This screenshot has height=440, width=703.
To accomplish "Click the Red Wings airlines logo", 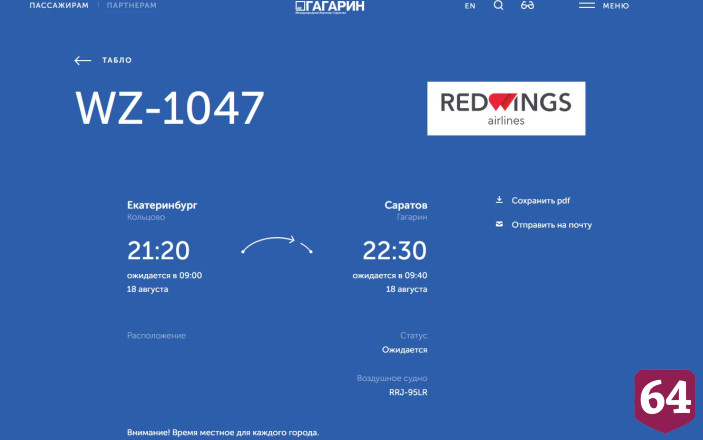I will click(506, 108).
